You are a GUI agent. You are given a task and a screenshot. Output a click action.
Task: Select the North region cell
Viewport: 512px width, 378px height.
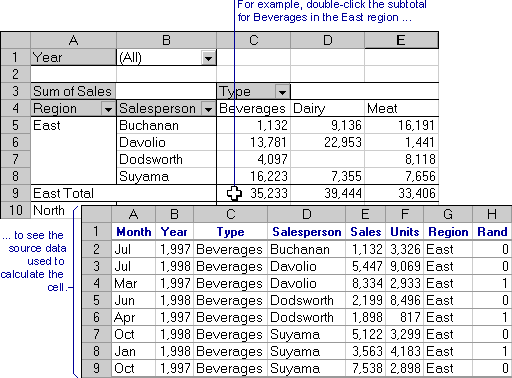pyautogui.click(x=55, y=210)
